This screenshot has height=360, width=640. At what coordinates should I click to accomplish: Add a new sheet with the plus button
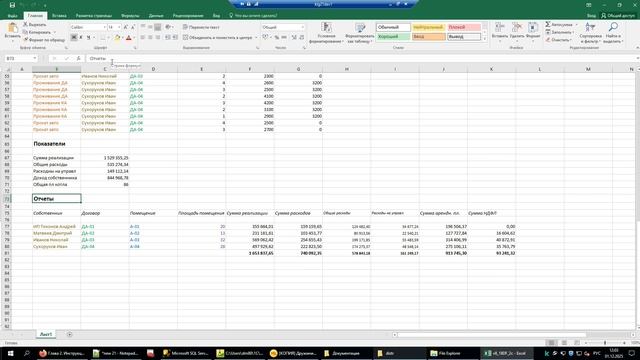(69, 334)
